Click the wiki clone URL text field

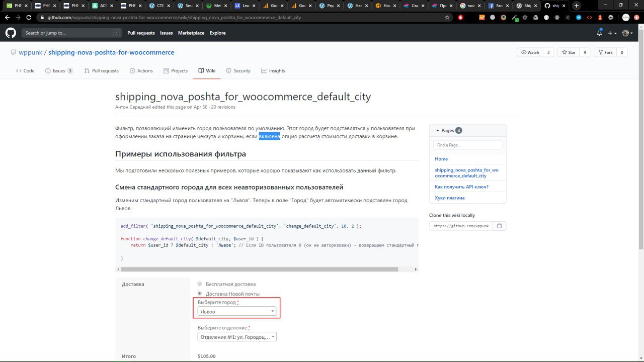[x=461, y=226]
